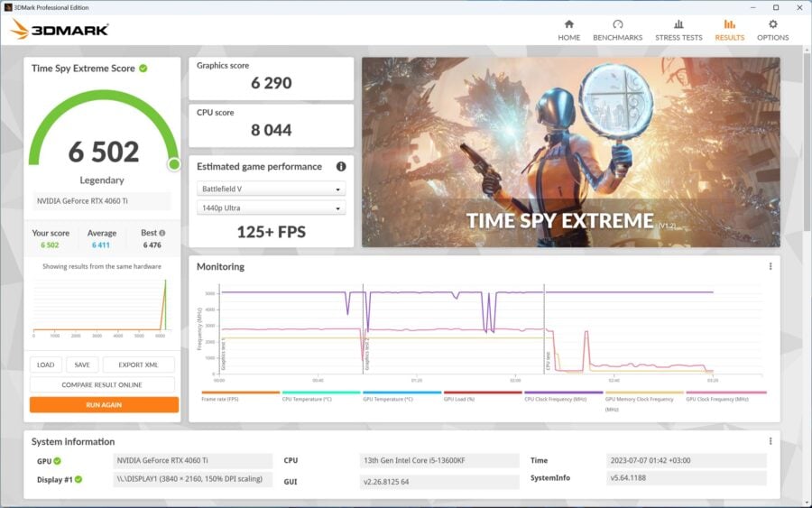Click Your score value 6 502
The image size is (812, 508).
(50, 245)
